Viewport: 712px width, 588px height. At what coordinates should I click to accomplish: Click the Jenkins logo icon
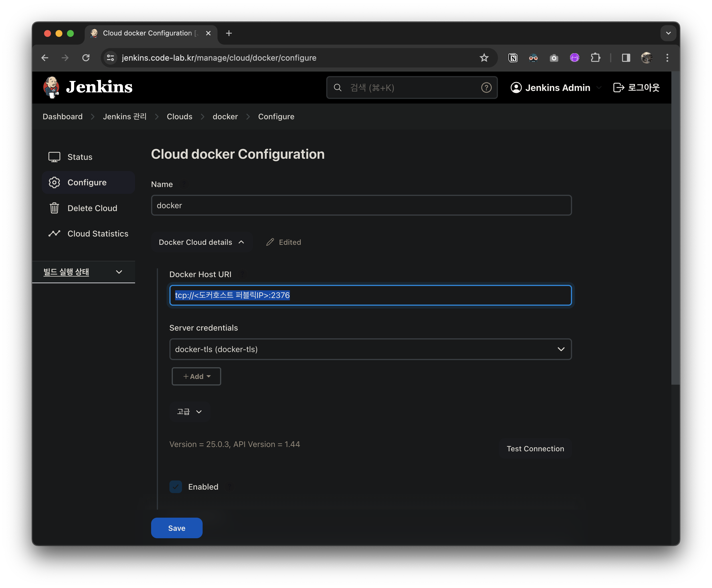click(x=52, y=87)
